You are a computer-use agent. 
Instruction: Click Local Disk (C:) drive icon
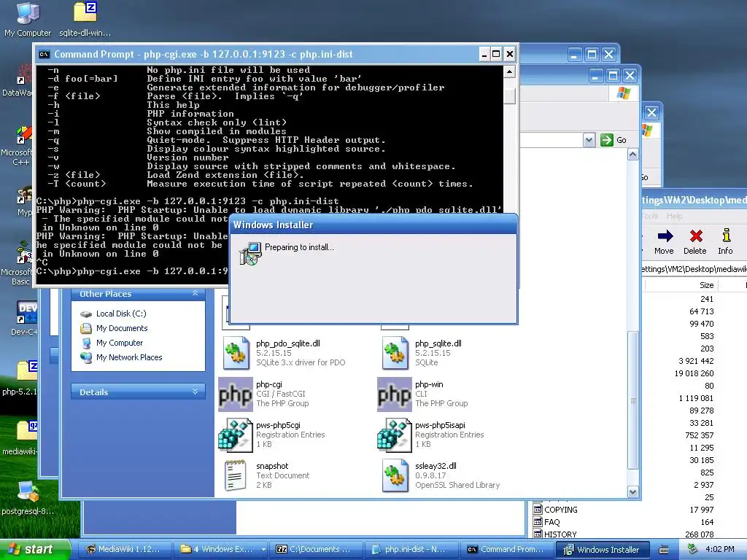click(86, 314)
